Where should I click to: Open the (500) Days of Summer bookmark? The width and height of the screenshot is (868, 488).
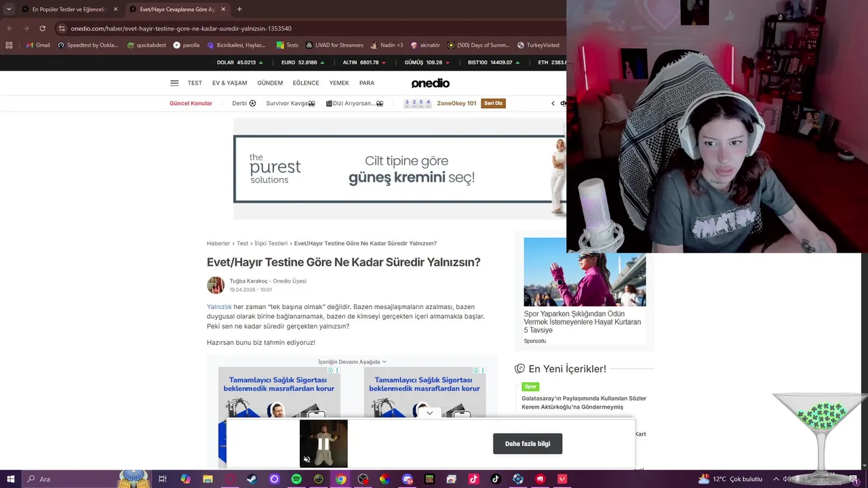(479, 45)
